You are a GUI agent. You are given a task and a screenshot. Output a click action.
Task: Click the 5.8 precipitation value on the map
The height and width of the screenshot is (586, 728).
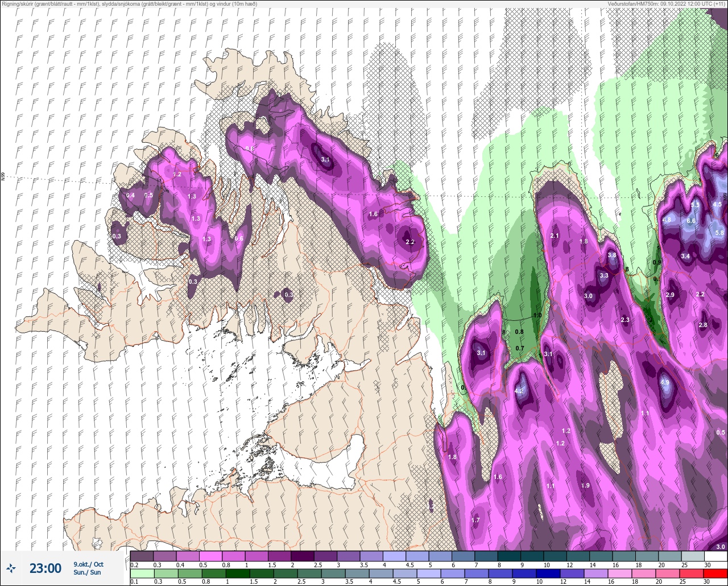coord(719,233)
